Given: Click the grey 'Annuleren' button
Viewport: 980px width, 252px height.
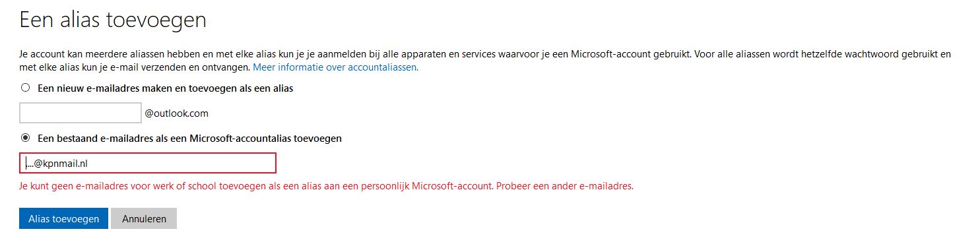Looking at the screenshot, I should pos(144,218).
